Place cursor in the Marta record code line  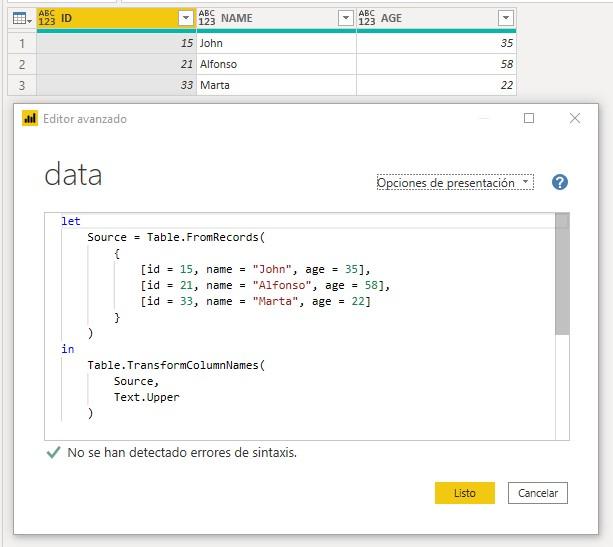point(255,301)
